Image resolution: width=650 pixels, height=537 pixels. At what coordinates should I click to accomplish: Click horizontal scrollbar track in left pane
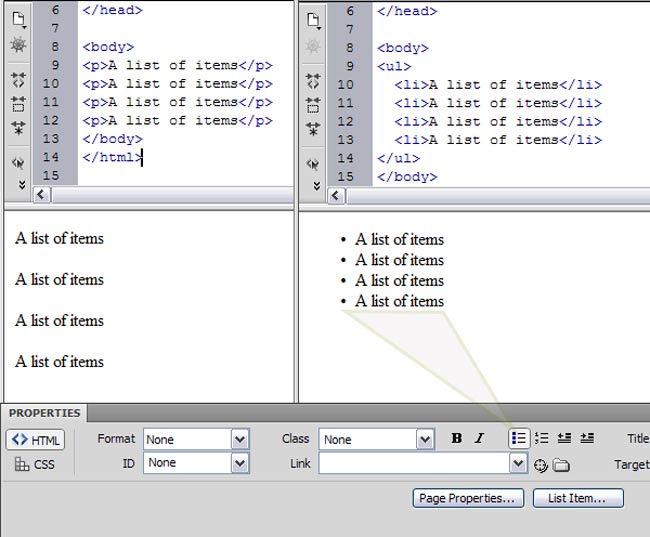[172, 194]
